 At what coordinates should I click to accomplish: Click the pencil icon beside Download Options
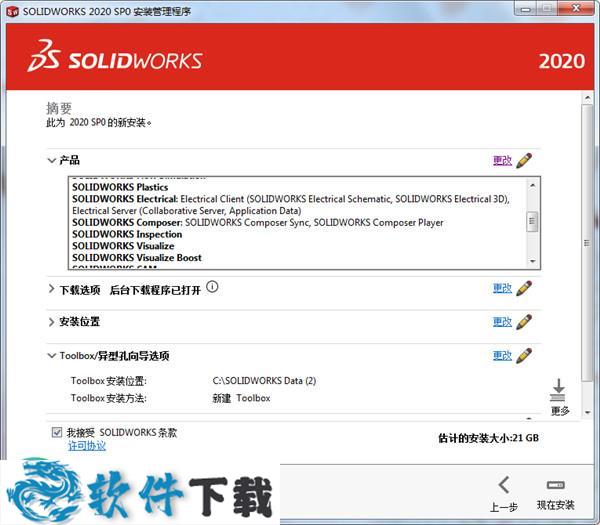pos(524,288)
